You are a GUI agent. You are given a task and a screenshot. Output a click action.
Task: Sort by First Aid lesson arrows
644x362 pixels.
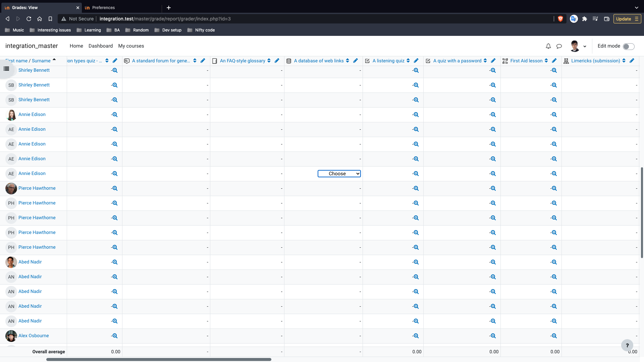point(546,61)
